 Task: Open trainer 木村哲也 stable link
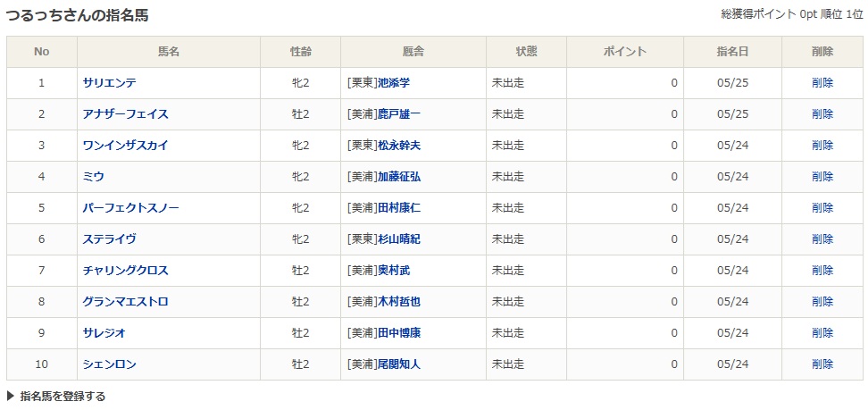click(x=399, y=302)
